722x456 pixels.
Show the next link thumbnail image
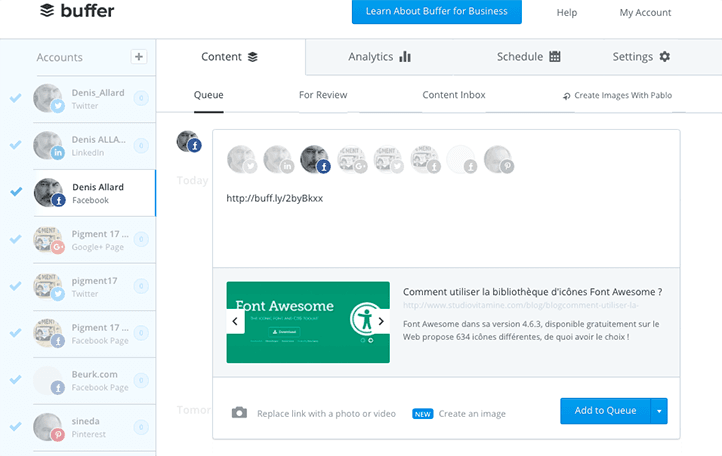379,322
